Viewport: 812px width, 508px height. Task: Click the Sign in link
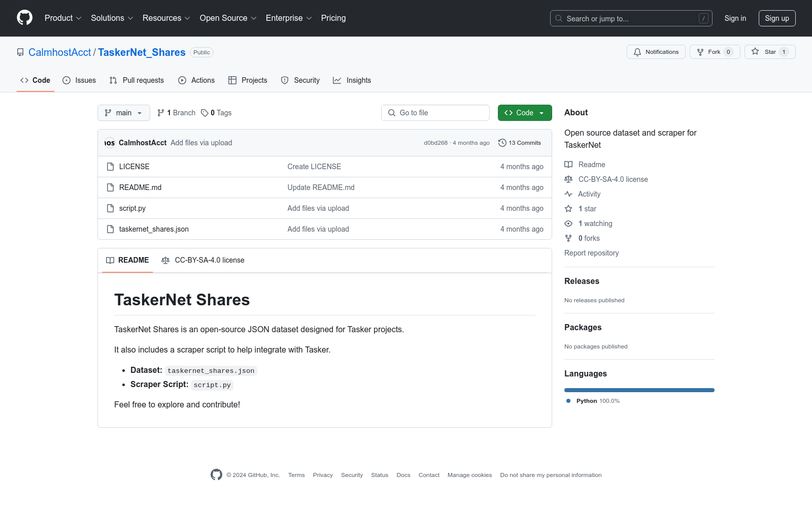tap(735, 18)
